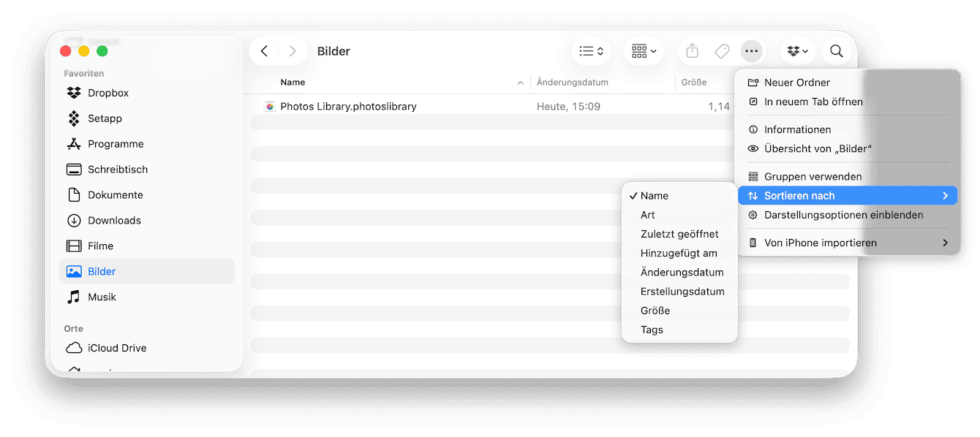This screenshot has width=980, height=437.
Task: Open the Search magnifier icon
Action: pos(837,51)
